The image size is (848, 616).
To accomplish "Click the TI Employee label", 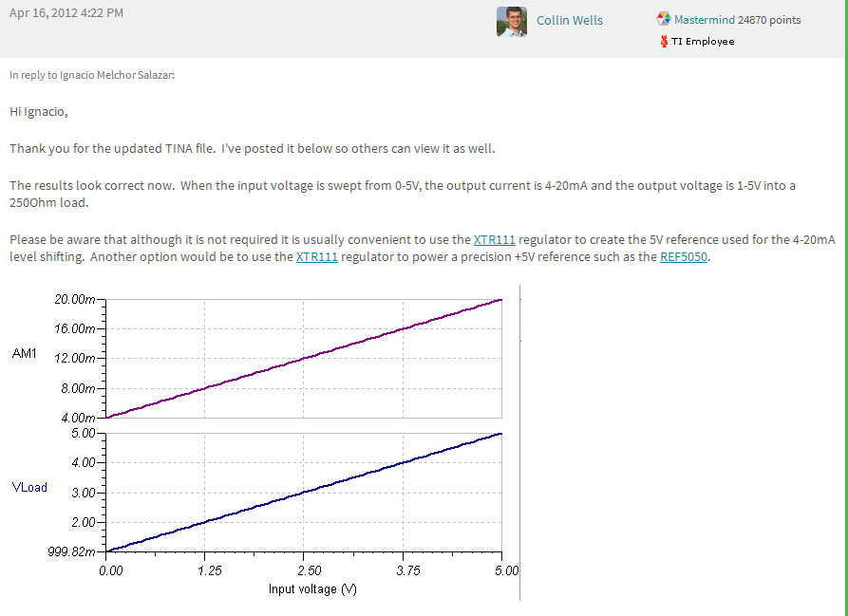I will [703, 41].
